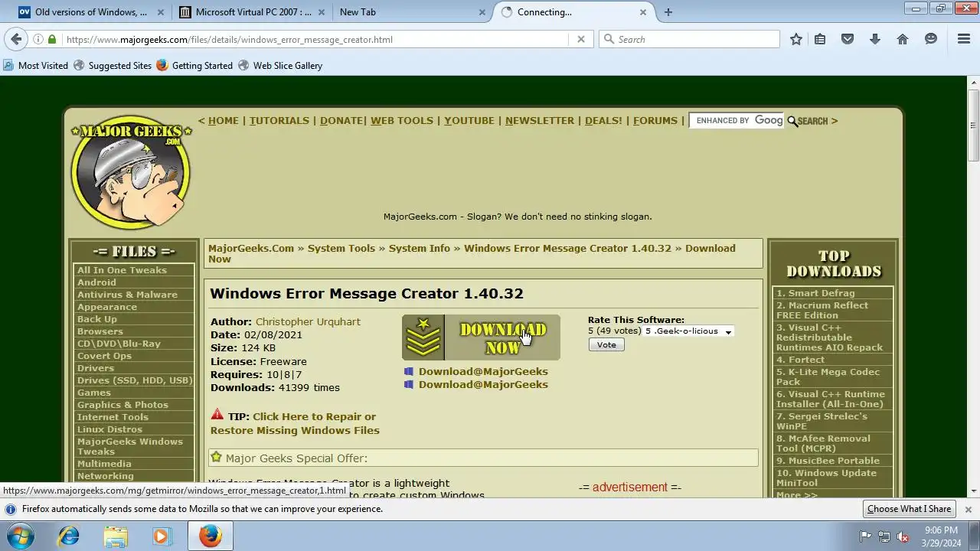Screen dimensions: 980x551
Task: Click the Most Visited bookmark
Action: point(36,66)
